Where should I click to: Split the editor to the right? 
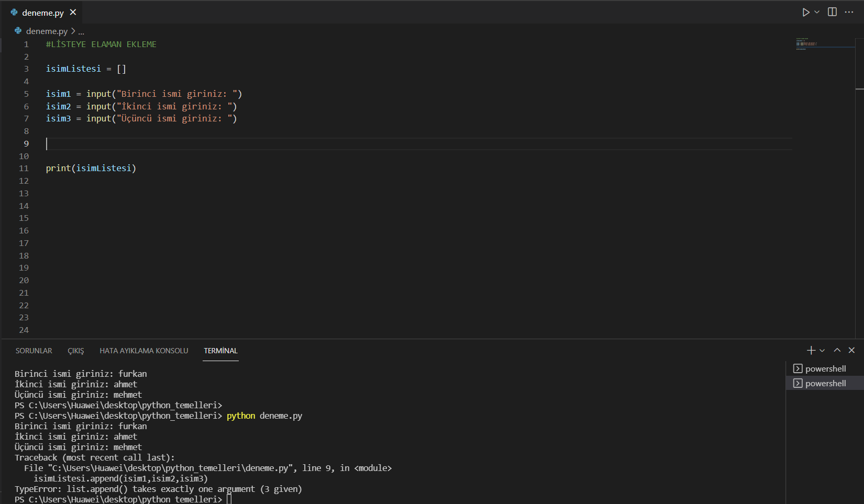(x=832, y=12)
